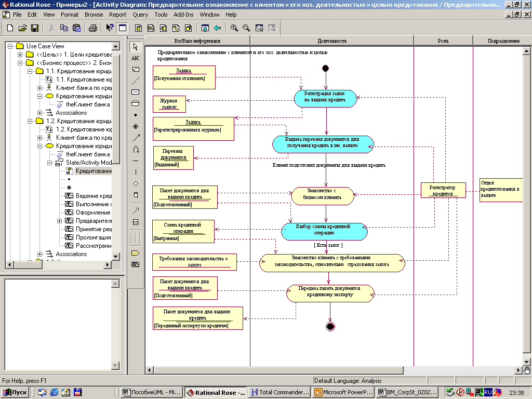Collapse the Use Case View tree node
The height and width of the screenshot is (399, 532).
[10, 46]
